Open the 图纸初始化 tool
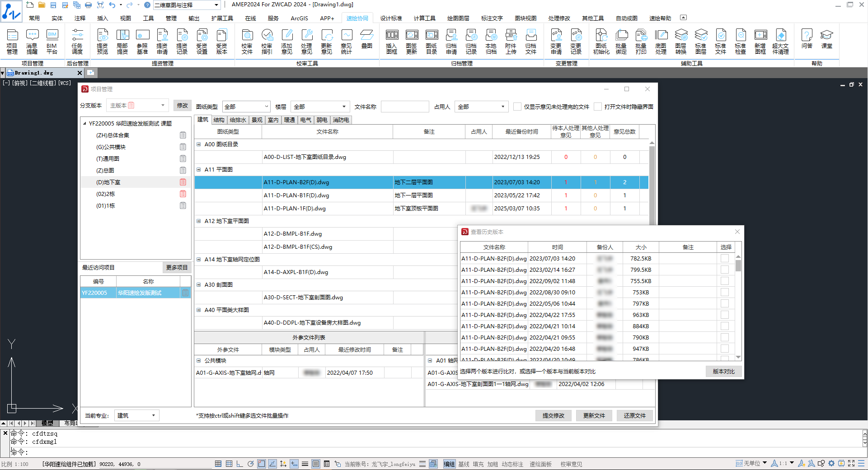868x470 pixels. 601,42
